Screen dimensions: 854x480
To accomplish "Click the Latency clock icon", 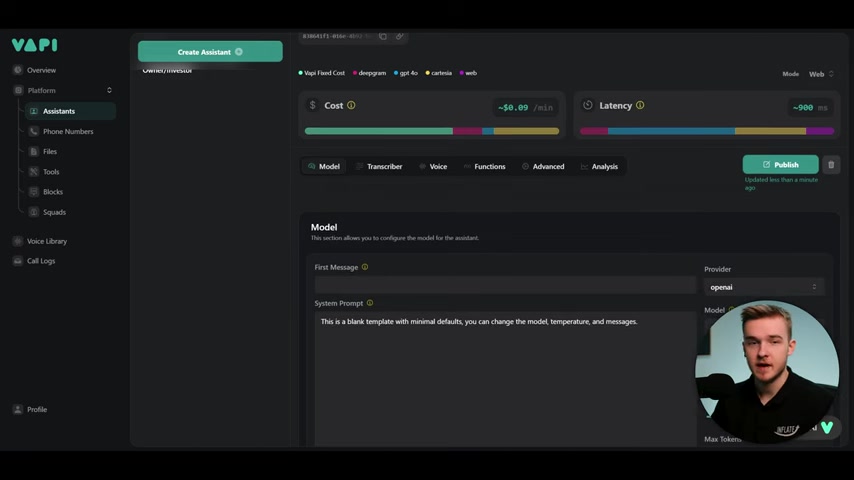I will (588, 105).
